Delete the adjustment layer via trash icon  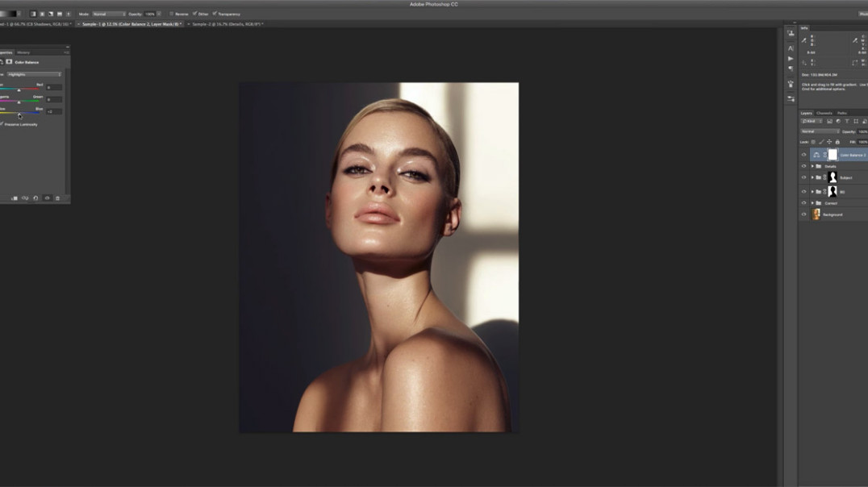[x=57, y=198]
